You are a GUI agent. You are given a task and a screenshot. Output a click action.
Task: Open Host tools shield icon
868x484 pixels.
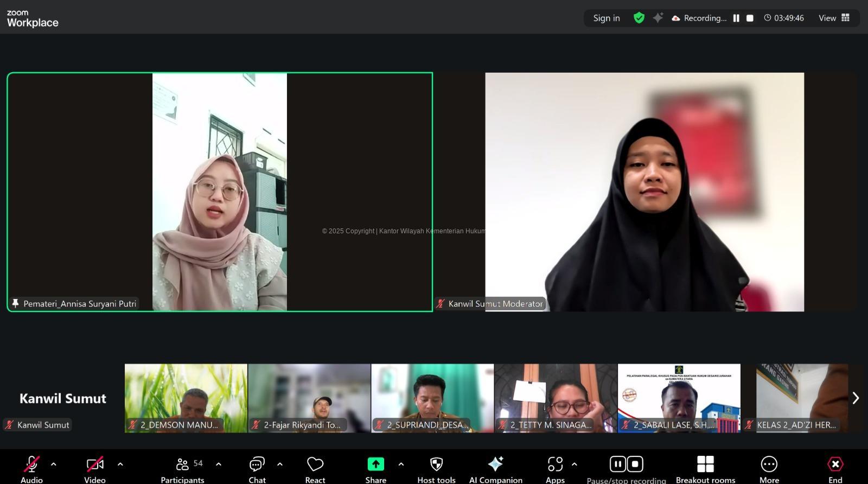pos(436,464)
